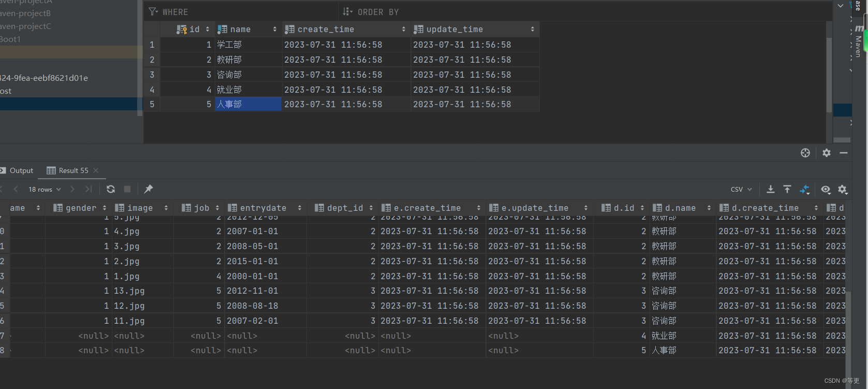Screen dimensions: 868x389
Task: Select the 2015-01-01 entrydate cell
Action: [x=266, y=261]
